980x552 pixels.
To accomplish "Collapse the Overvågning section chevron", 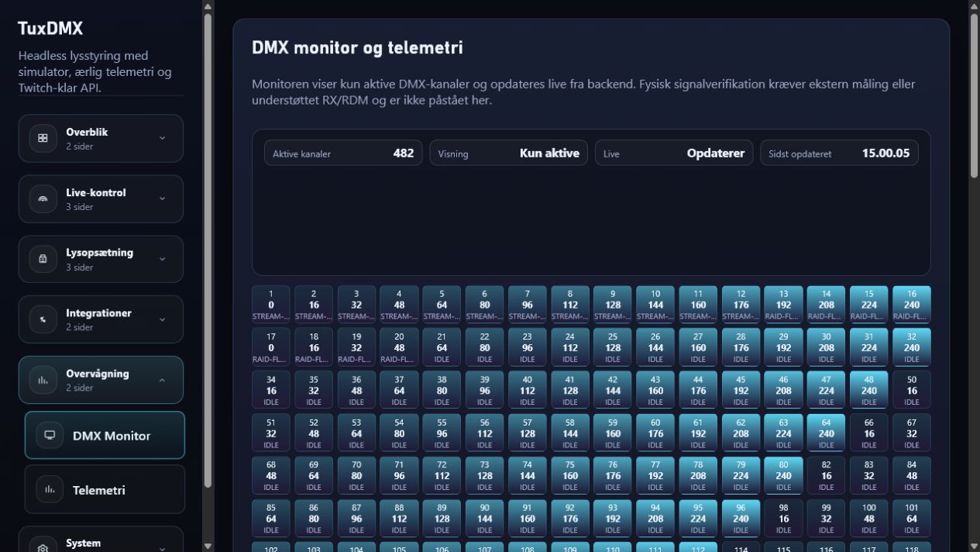I will tap(162, 380).
